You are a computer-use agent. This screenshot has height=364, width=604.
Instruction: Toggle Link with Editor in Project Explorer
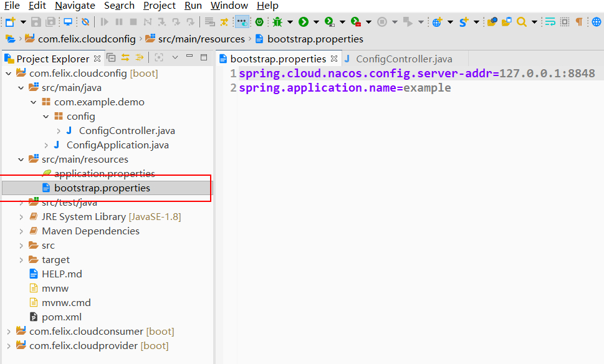[125, 58]
